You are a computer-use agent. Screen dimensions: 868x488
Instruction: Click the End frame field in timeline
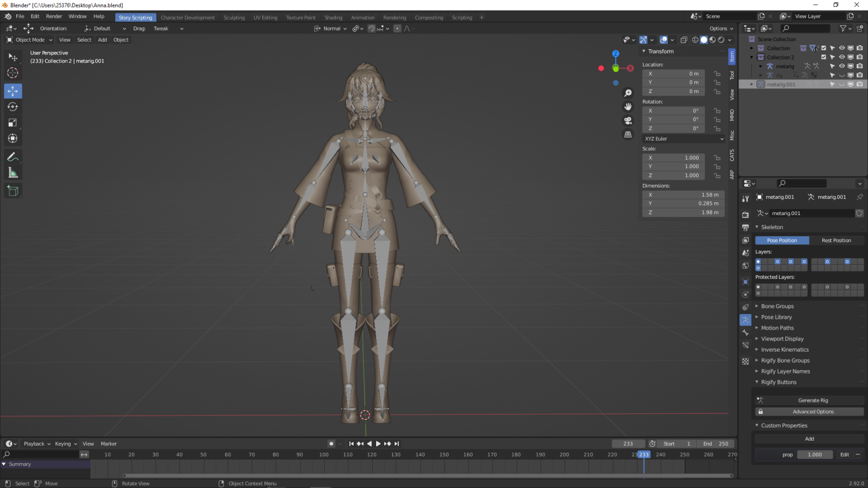point(716,443)
